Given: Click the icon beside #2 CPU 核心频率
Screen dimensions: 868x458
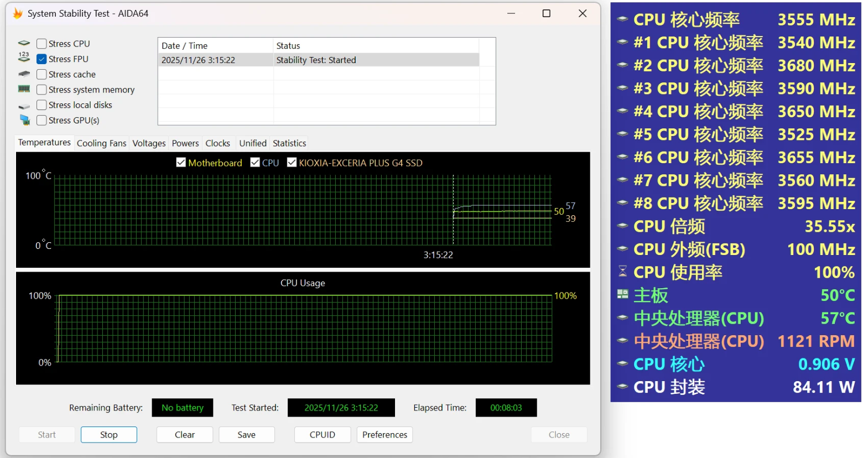Looking at the screenshot, I should (622, 65).
